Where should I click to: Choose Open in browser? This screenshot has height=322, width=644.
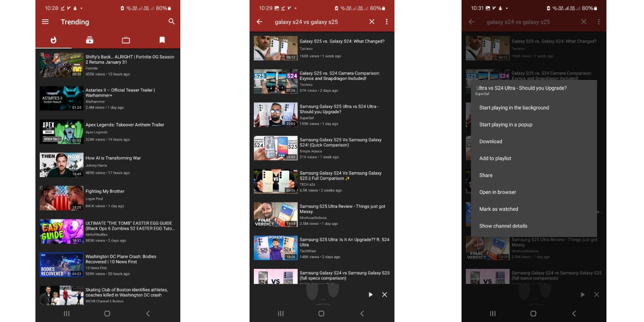click(x=534, y=192)
